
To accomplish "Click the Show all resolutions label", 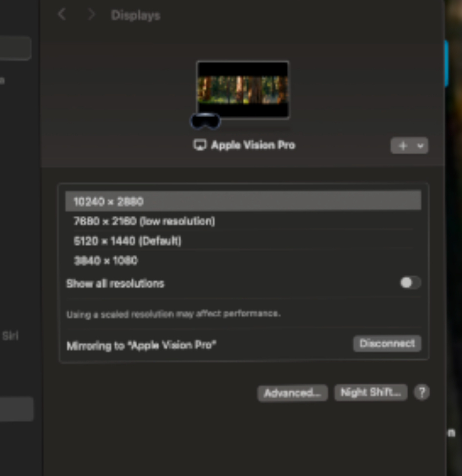I will 115,284.
